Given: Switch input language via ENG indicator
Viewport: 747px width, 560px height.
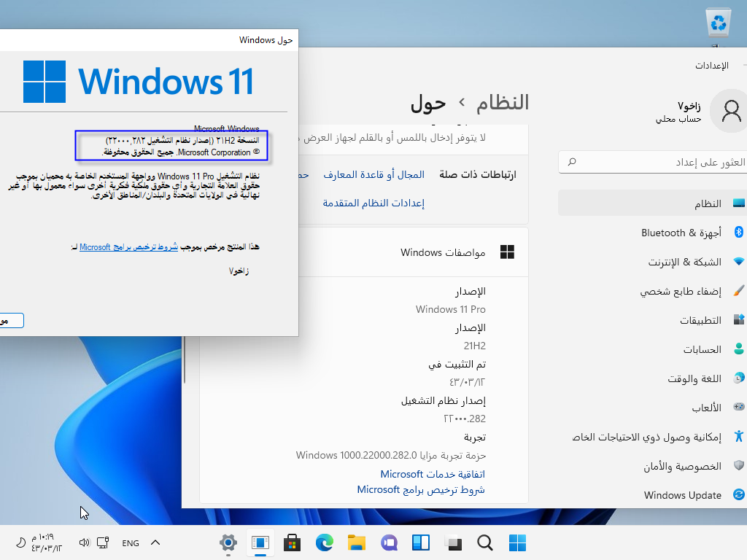Looking at the screenshot, I should tap(131, 542).
